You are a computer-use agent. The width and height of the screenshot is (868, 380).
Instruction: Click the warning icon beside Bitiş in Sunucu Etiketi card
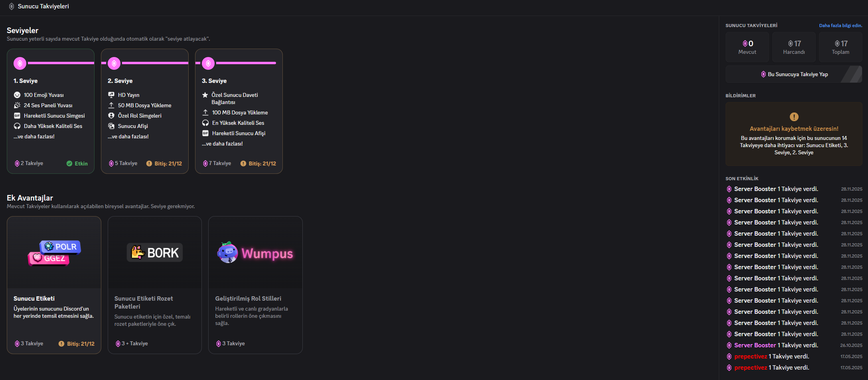point(61,344)
